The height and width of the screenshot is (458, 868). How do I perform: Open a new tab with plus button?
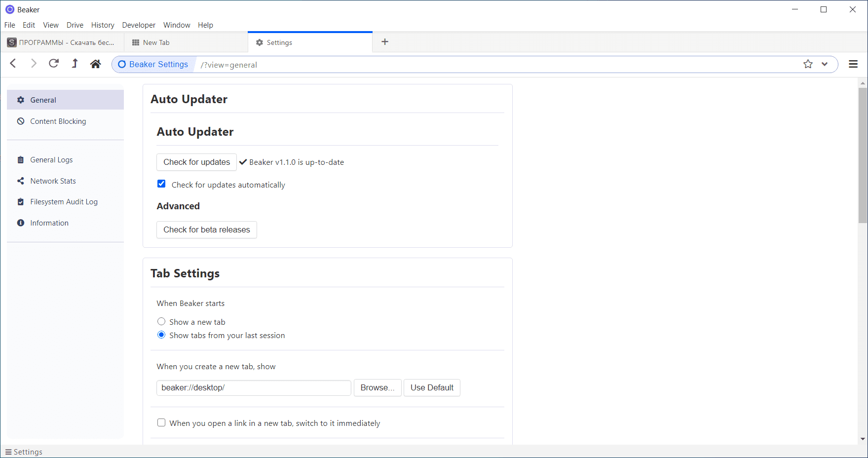tap(385, 42)
